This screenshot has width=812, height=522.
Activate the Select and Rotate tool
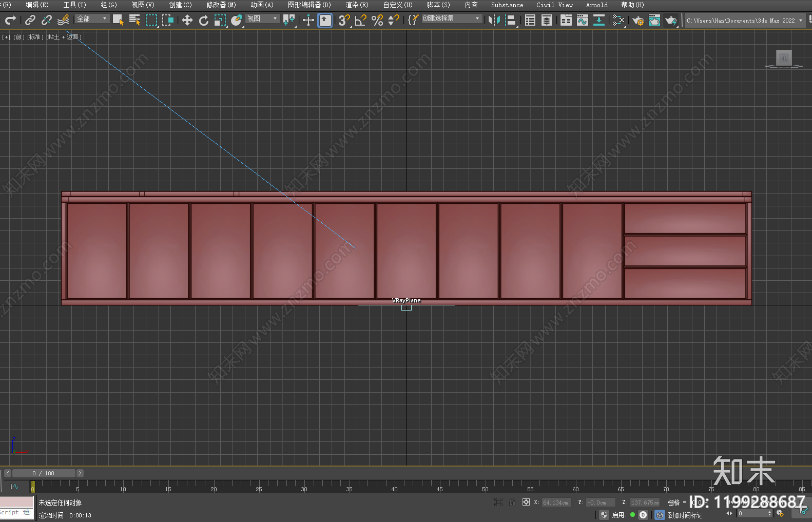(204, 20)
